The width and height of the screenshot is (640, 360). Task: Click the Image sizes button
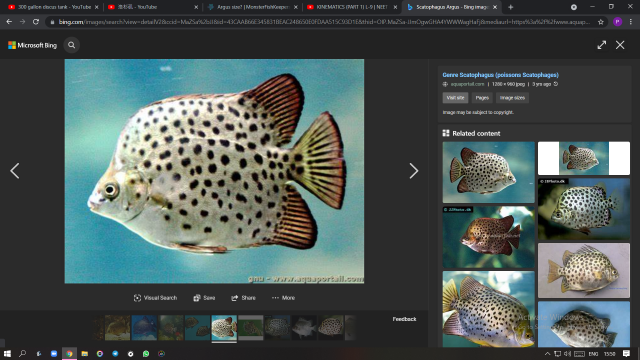pos(512,98)
